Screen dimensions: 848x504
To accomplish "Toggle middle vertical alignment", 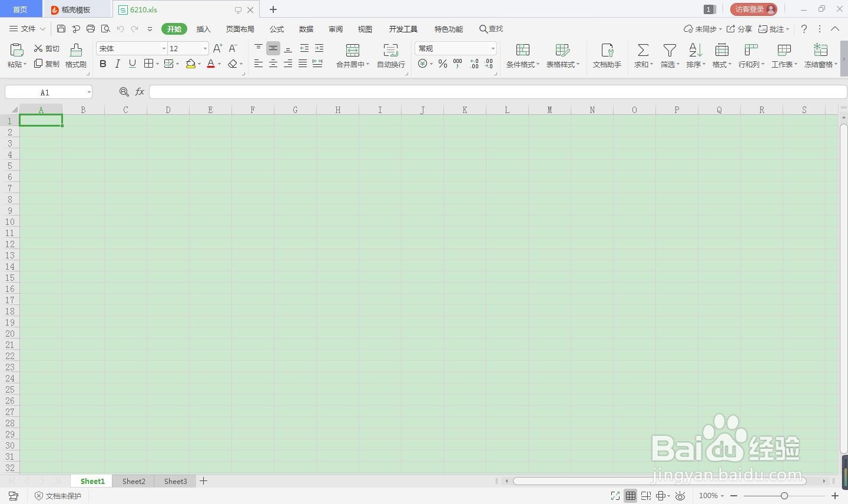I will (273, 48).
